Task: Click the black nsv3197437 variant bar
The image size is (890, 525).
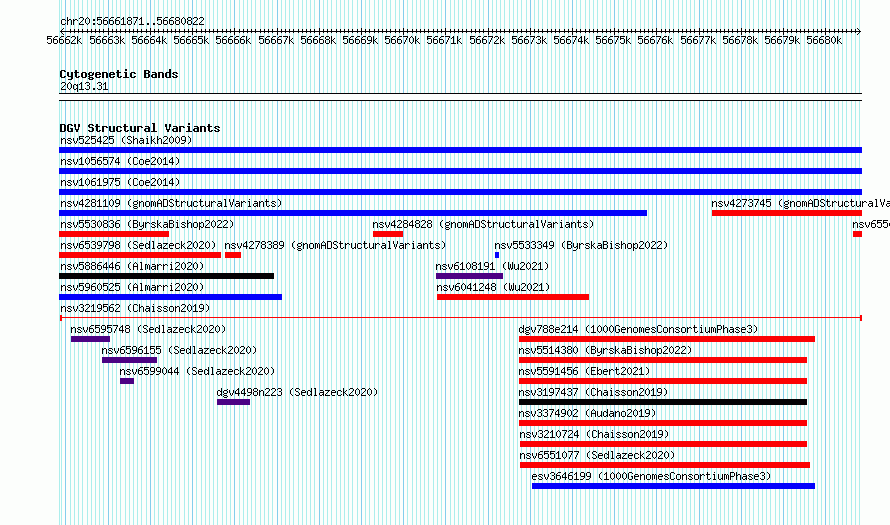Action: pos(663,402)
